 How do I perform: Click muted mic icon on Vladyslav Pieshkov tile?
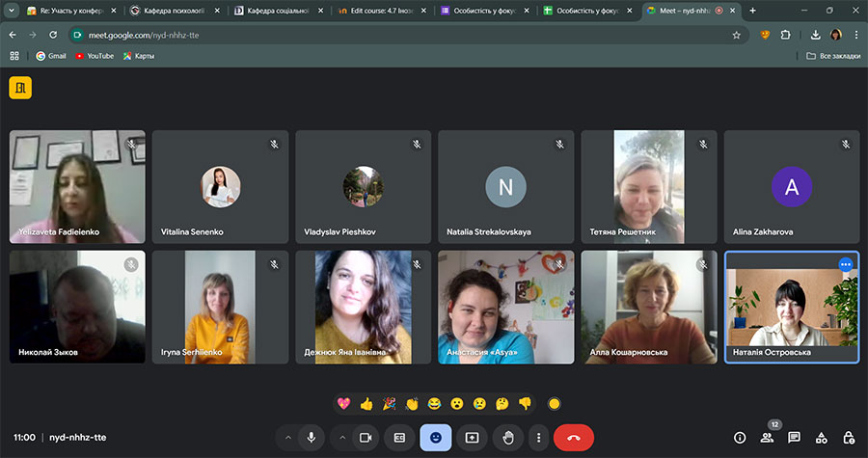click(x=417, y=145)
